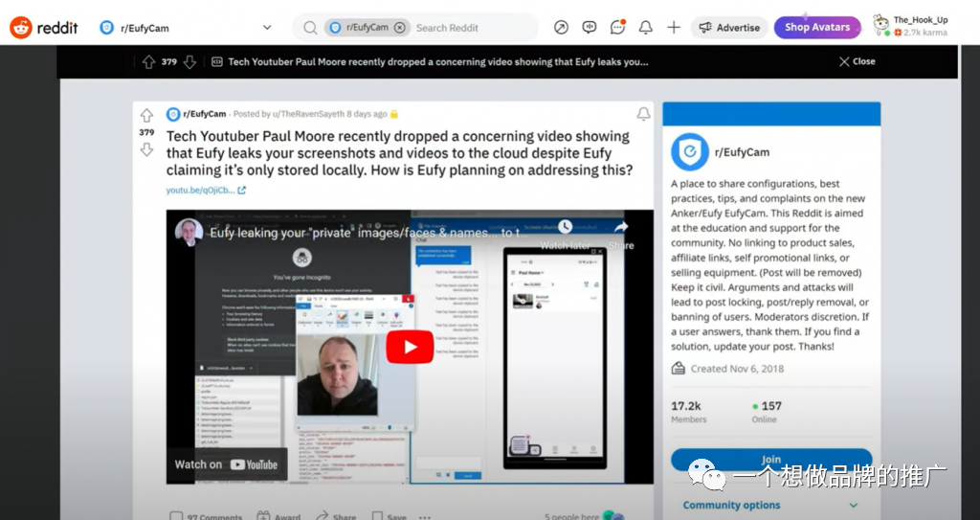This screenshot has width=980, height=520.
Task: Click the plus create post icon
Action: tap(674, 28)
